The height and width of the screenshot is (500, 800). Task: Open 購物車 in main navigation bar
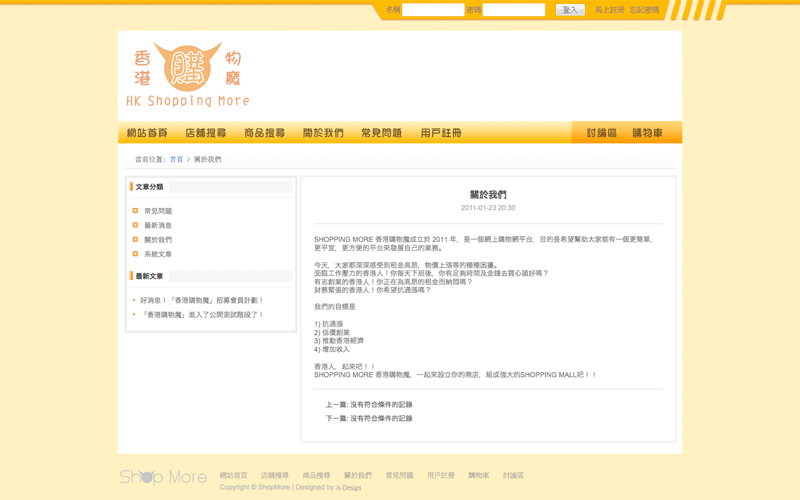647,133
